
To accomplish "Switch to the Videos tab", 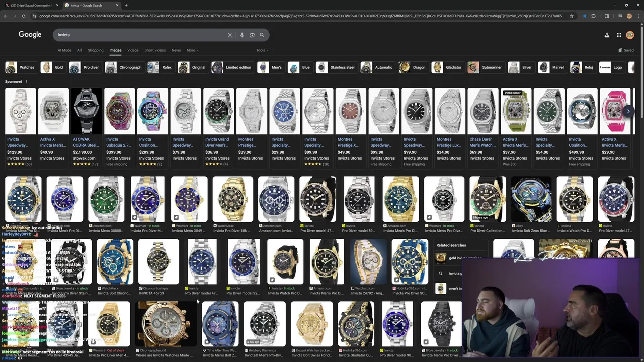I will tap(133, 50).
